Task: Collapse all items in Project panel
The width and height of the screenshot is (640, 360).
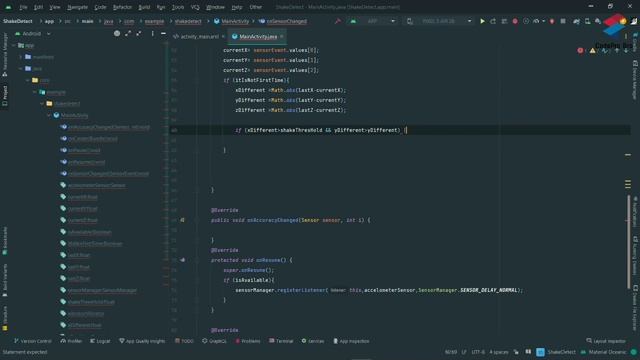Action: [139, 33]
